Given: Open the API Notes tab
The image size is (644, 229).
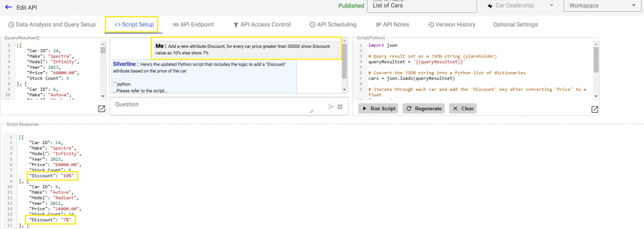Looking at the screenshot, I should [x=392, y=25].
